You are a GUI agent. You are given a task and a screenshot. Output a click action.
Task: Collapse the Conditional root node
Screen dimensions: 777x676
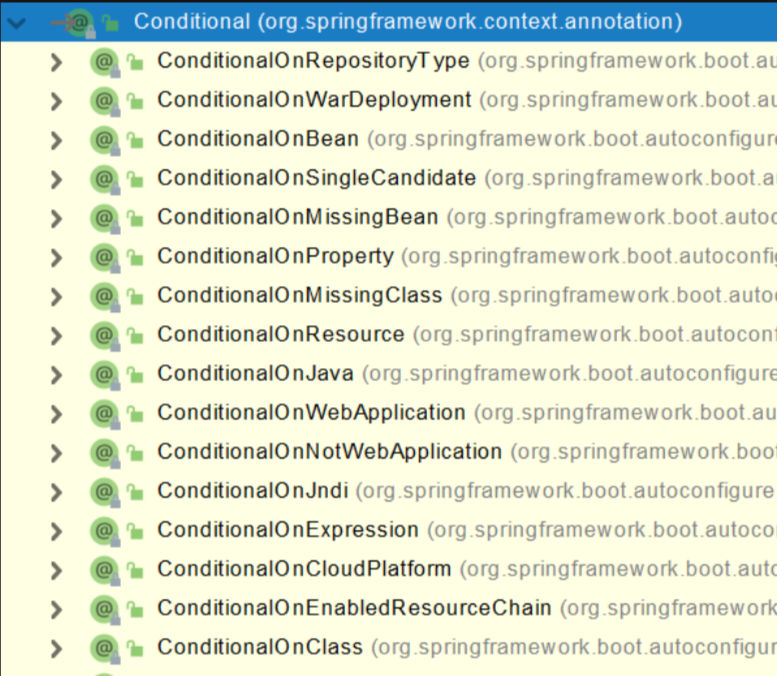[x=16, y=23]
